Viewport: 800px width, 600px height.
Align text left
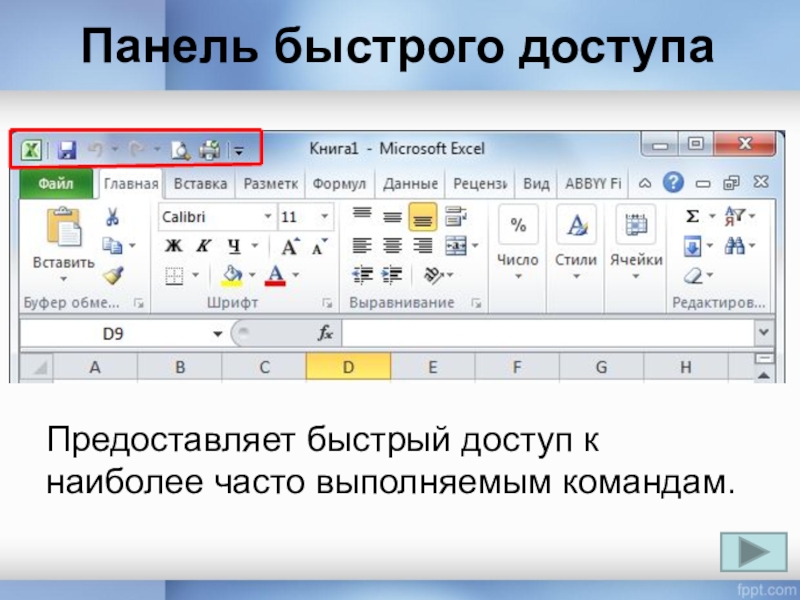click(x=362, y=246)
